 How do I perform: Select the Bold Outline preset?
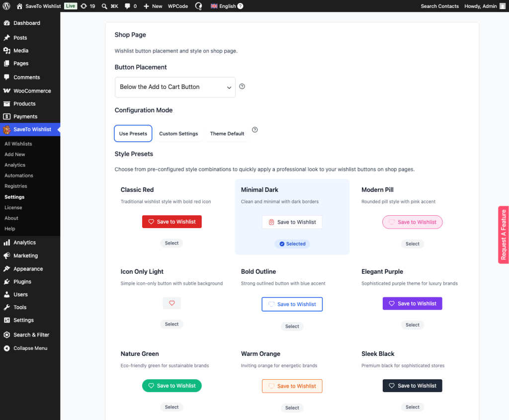(292, 326)
